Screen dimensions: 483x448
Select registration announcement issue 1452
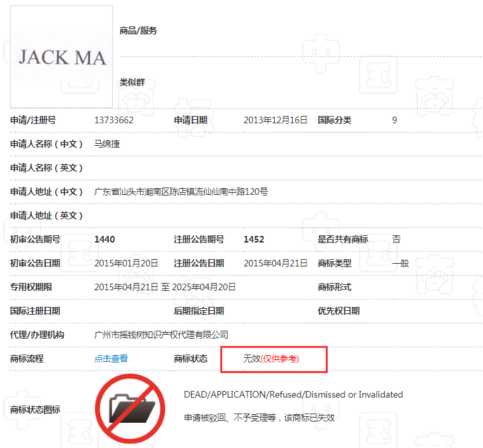pos(254,239)
